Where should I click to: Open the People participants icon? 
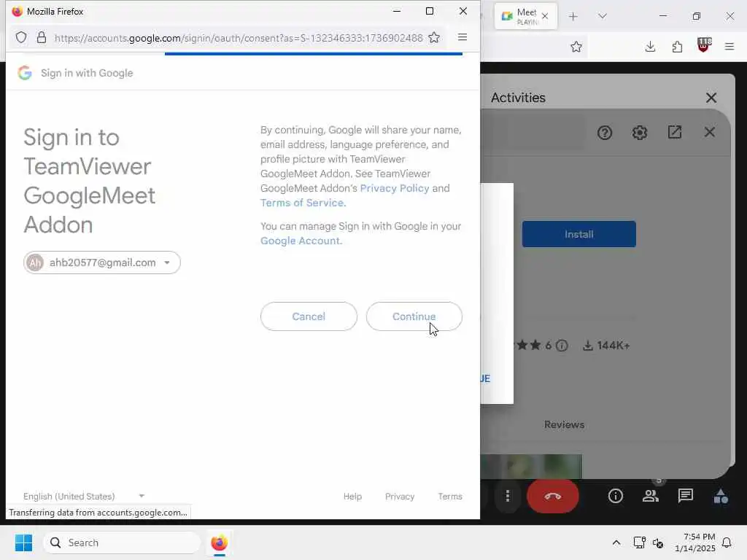(650, 496)
